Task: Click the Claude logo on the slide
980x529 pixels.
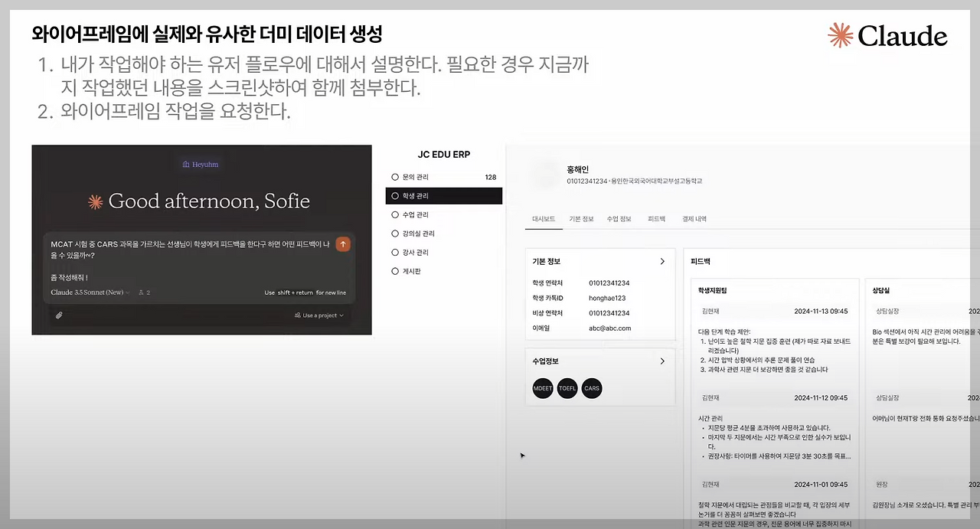Action: (x=888, y=35)
